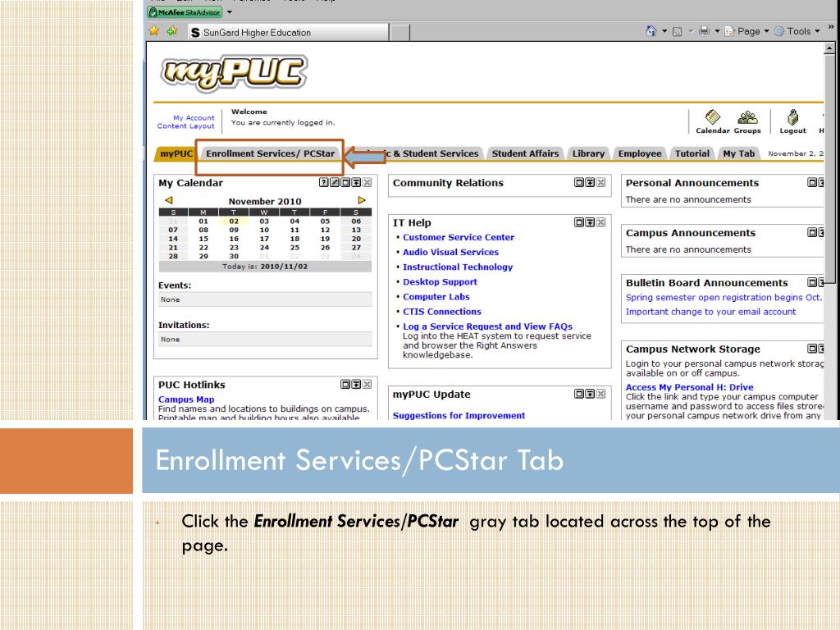The image size is (840, 630).
Task: Detach the My Calendar channel window
Action: click(x=345, y=182)
